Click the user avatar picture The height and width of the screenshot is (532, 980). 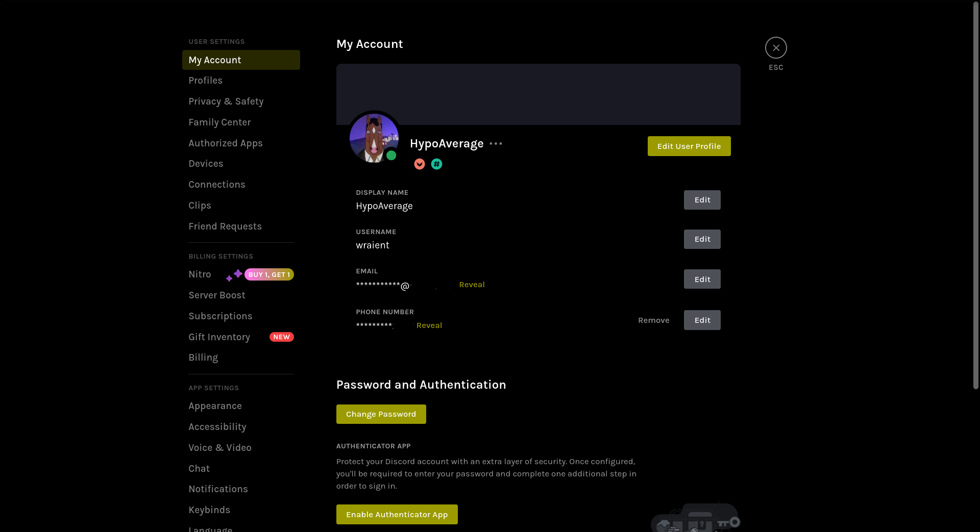tap(374, 138)
